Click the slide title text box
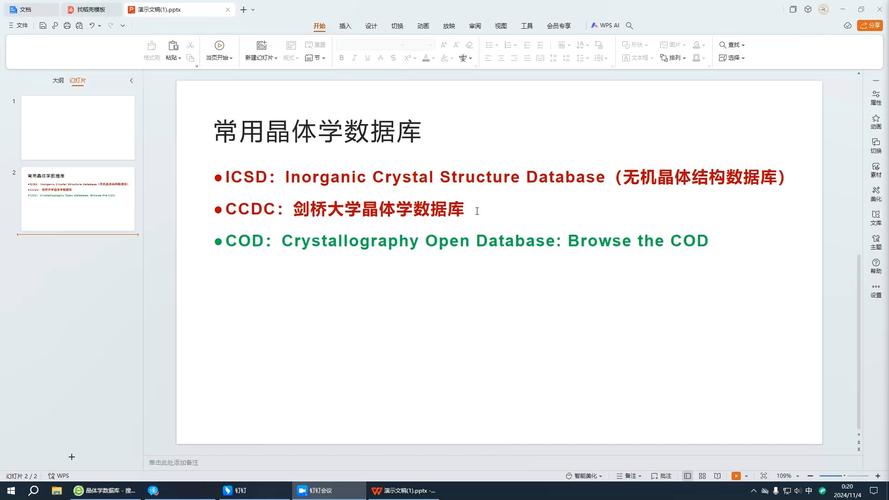Image resolution: width=889 pixels, height=500 pixels. click(318, 132)
